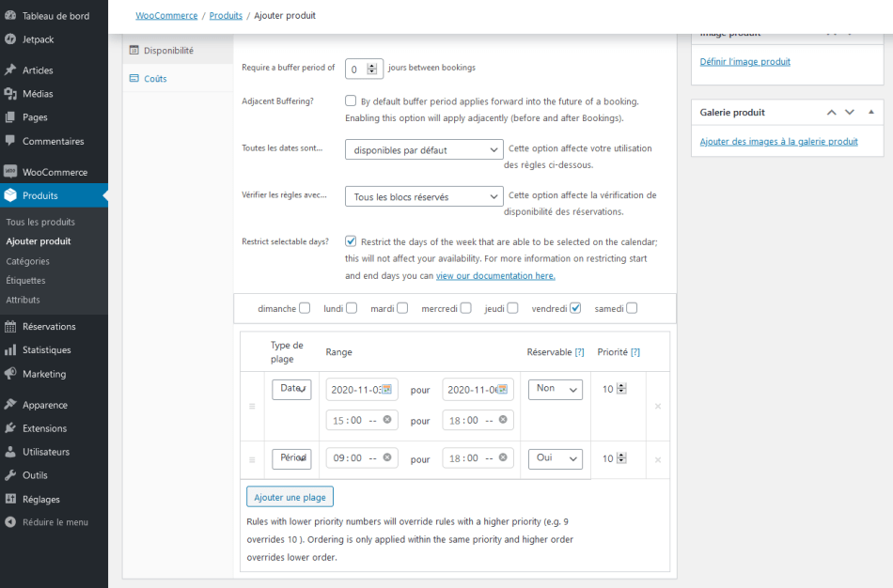
Task: Open Tous les produits submenu item
Action: click(x=40, y=222)
